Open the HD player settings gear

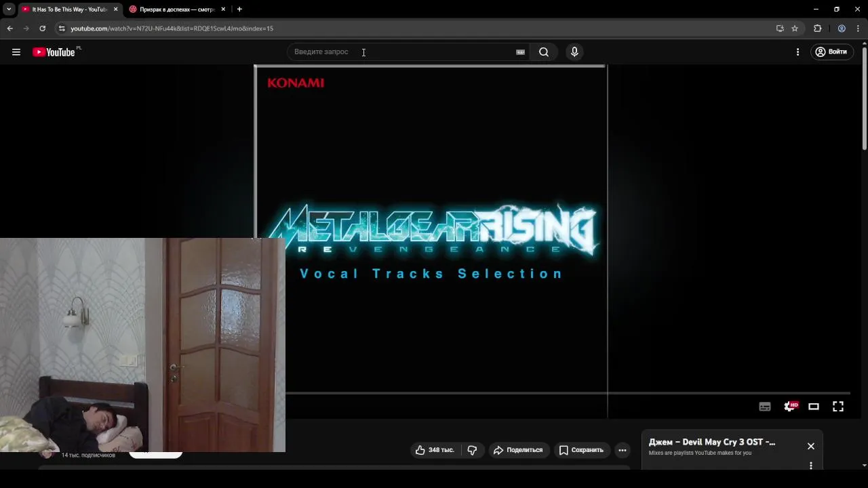tap(789, 407)
